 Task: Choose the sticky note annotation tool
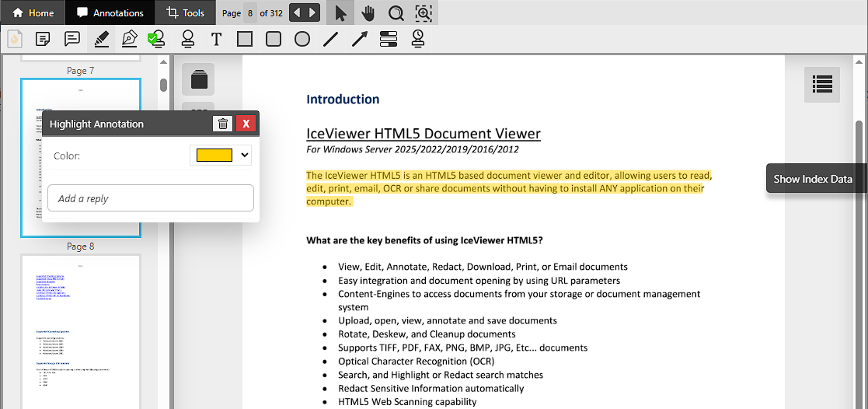[x=44, y=39]
